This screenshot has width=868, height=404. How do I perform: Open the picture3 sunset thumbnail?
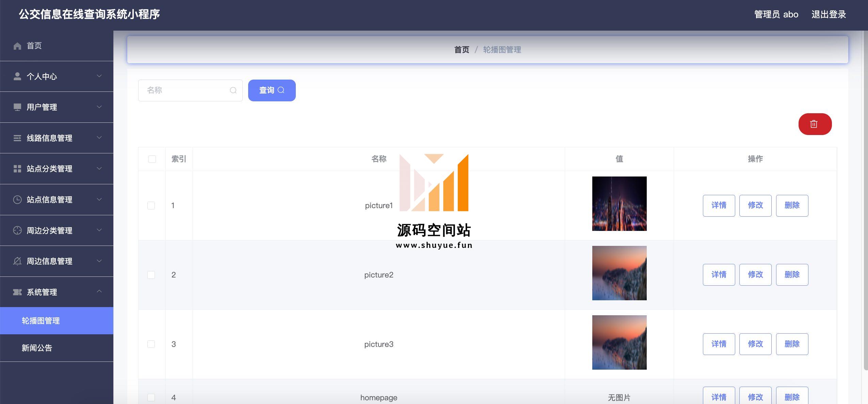click(619, 342)
